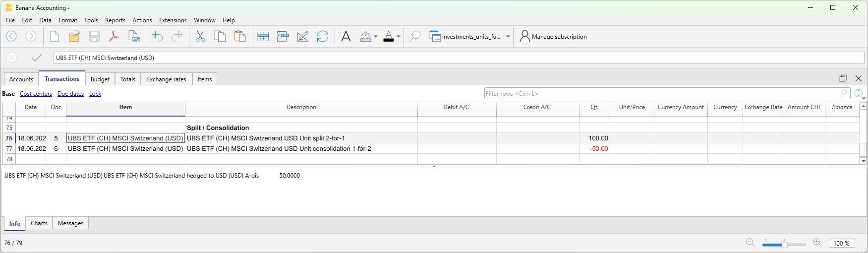Open the Charts tab in the bottom panel
The height and width of the screenshot is (253, 868).
pyautogui.click(x=39, y=223)
